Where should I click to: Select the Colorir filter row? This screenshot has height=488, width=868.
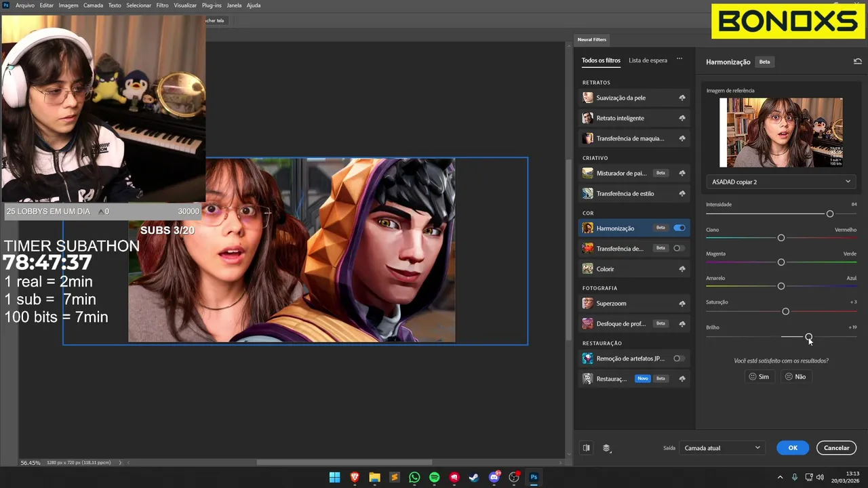[633, 269]
